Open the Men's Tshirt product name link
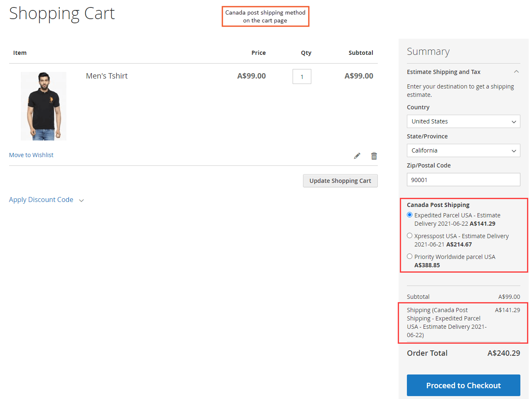The image size is (532, 399). coord(107,76)
